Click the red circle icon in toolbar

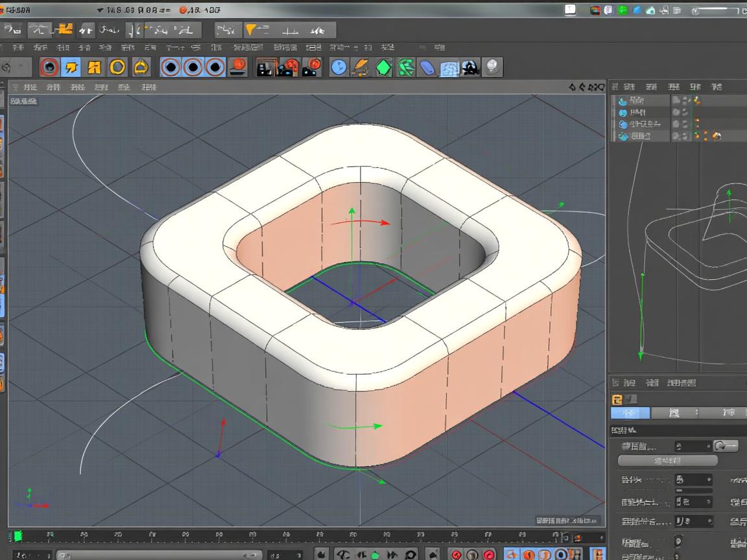pyautogui.click(x=50, y=67)
